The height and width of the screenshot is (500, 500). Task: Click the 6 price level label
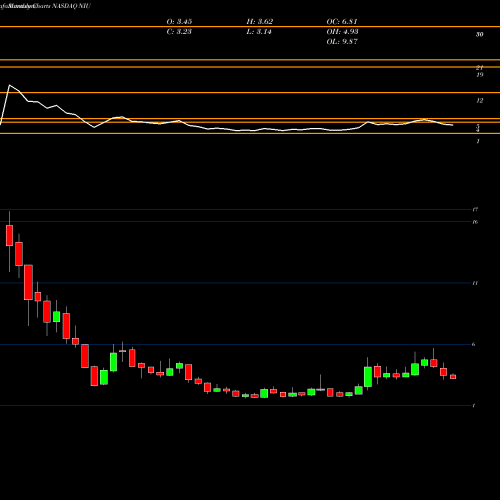[474, 344]
